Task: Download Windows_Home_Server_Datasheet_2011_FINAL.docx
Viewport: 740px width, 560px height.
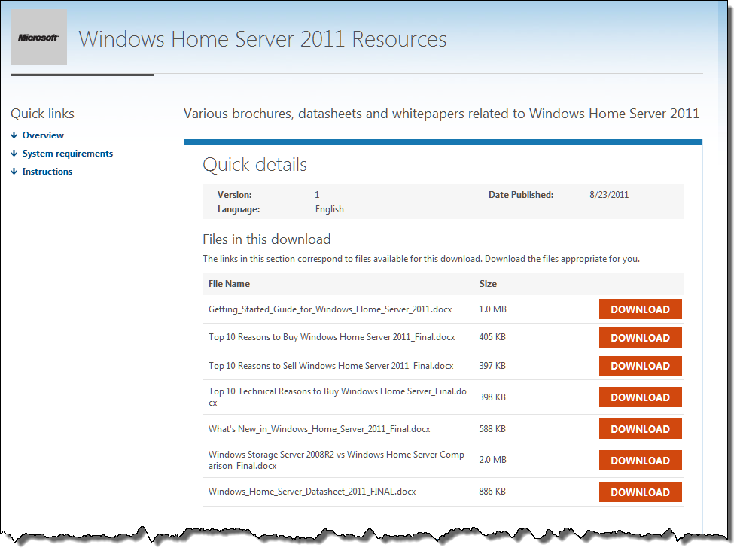Action: [x=641, y=492]
